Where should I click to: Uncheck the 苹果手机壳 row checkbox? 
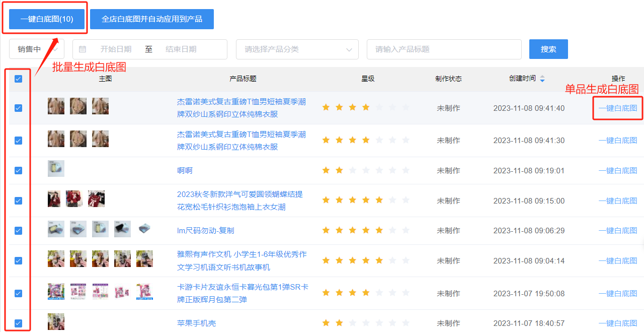(x=18, y=323)
